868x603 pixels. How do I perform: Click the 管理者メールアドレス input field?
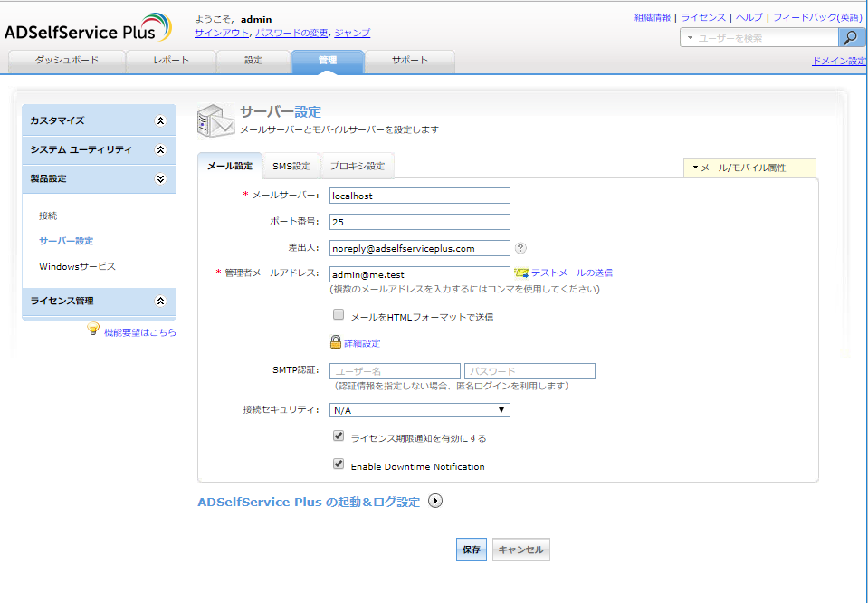pos(420,274)
